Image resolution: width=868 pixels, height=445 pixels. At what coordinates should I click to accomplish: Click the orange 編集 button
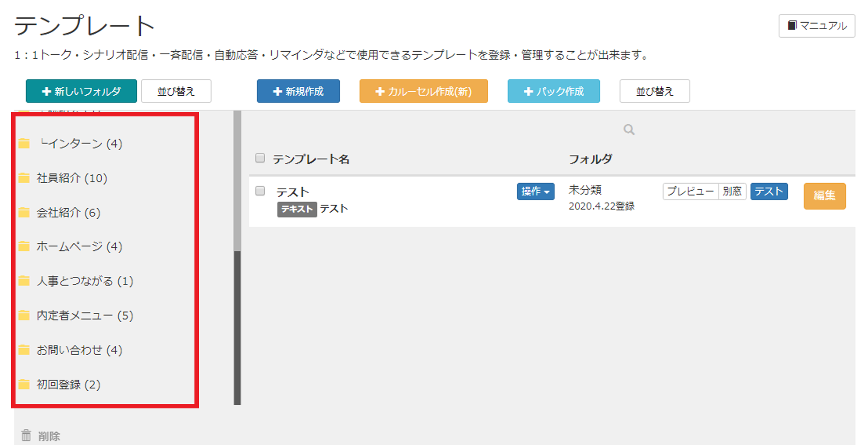coord(824,196)
